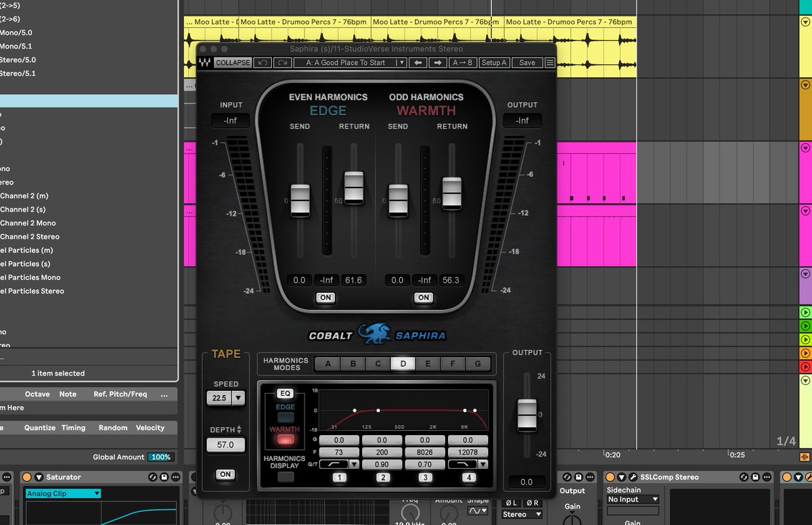Toggle the Odd Harmonics Warmth ON button
Screen dimensions: 812x525
point(424,298)
